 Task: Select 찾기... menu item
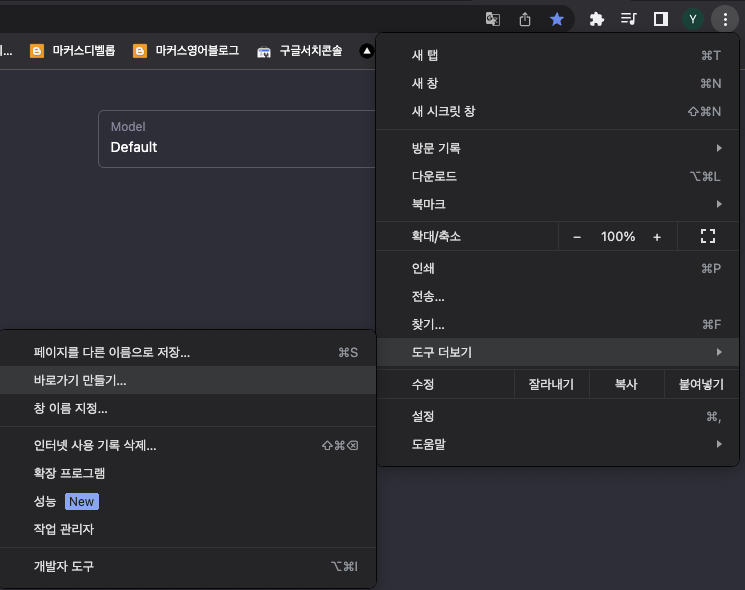558,324
